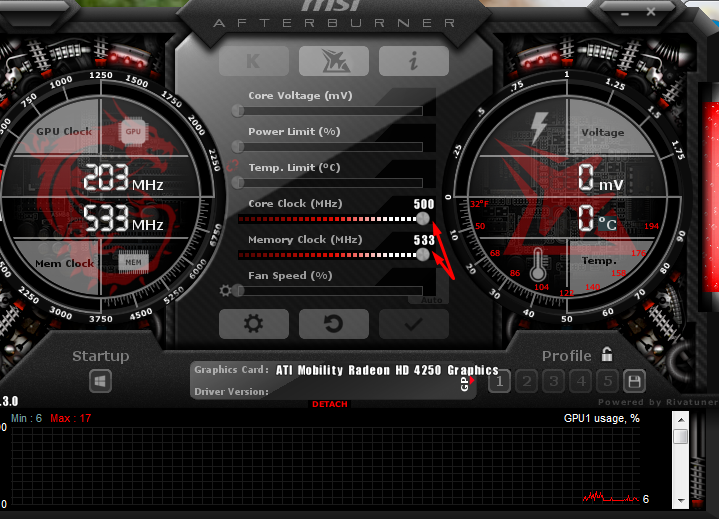Image resolution: width=719 pixels, height=519 pixels.
Task: Click the MSI dragon logo button
Action: pyautogui.click(x=333, y=61)
